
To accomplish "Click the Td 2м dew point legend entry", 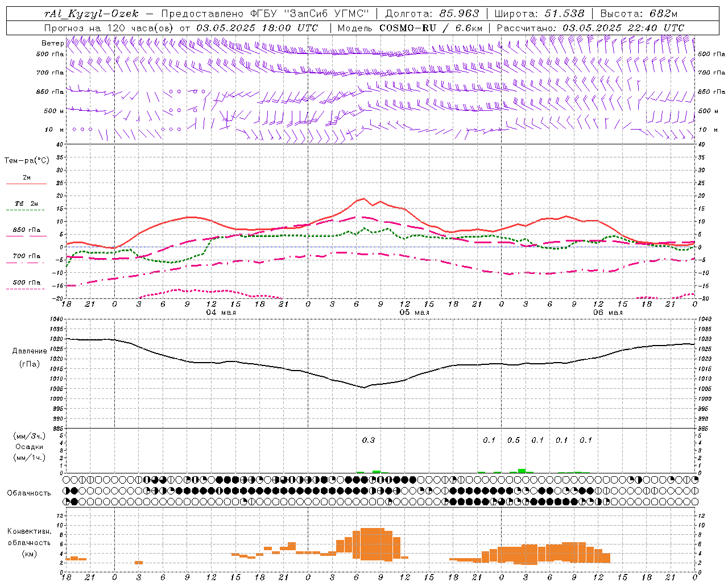I will pyautogui.click(x=26, y=203).
